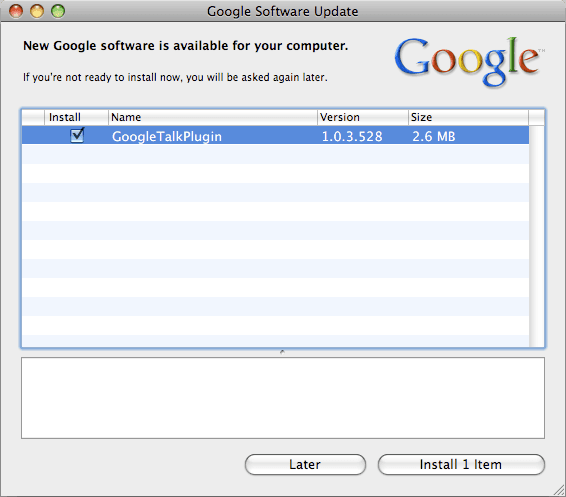This screenshot has height=497, width=566.
Task: Click the update list vertical scrollbar
Action: pos(537,236)
